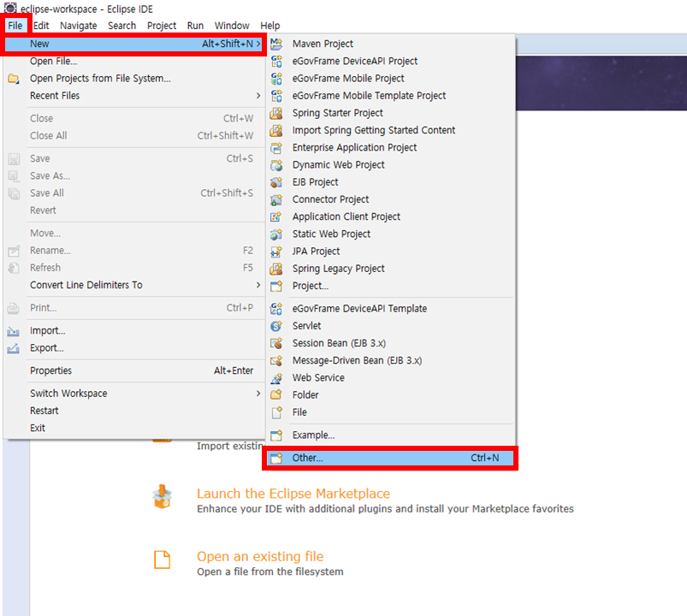Click the Connector Project icon

tap(276, 199)
